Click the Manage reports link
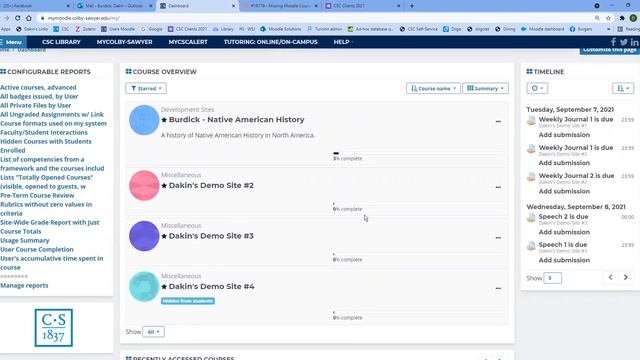This screenshot has width=640, height=360. (x=24, y=285)
